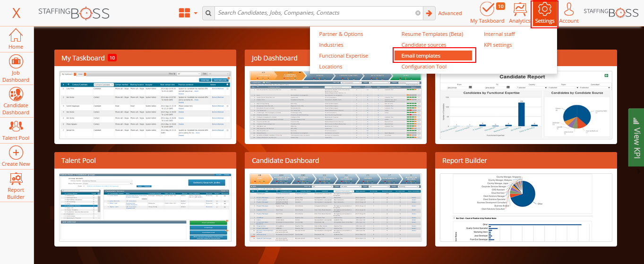Select Functional Expertise in the settings menu
Viewport: 644px width, 264px height.
pos(343,56)
